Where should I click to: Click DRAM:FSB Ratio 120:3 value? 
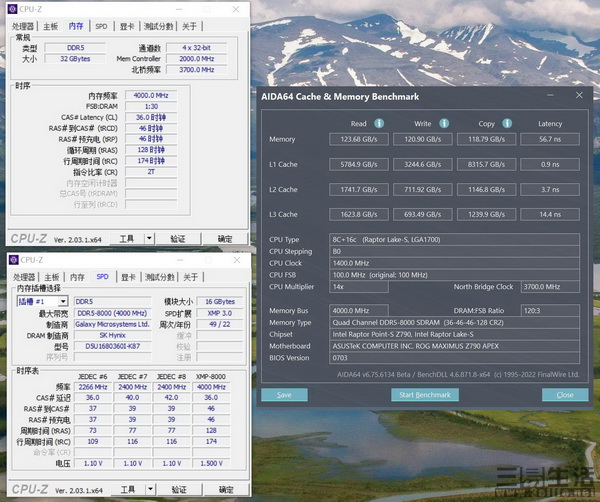550,311
